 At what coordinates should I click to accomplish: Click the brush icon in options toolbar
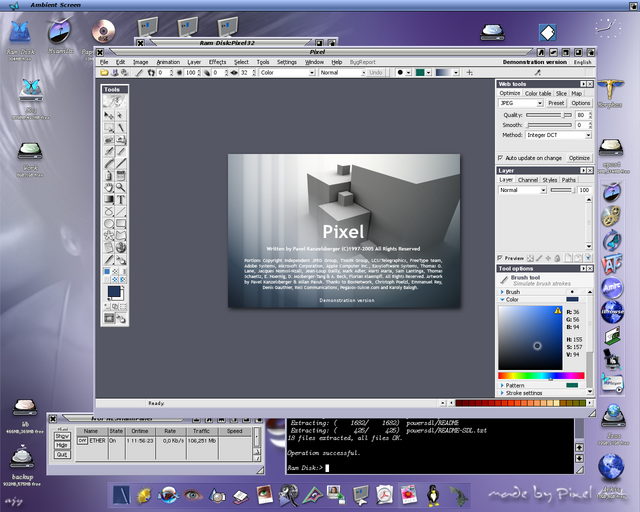[139, 73]
